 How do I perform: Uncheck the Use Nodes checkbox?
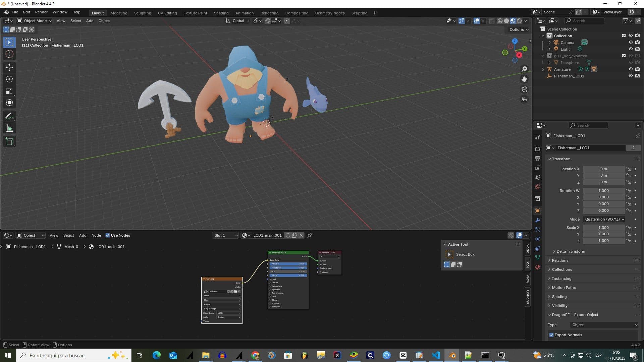point(108,235)
